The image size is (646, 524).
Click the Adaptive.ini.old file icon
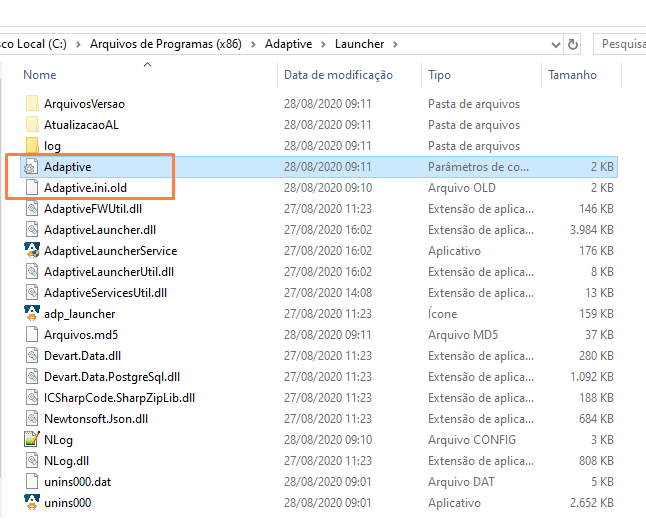[x=32, y=187]
